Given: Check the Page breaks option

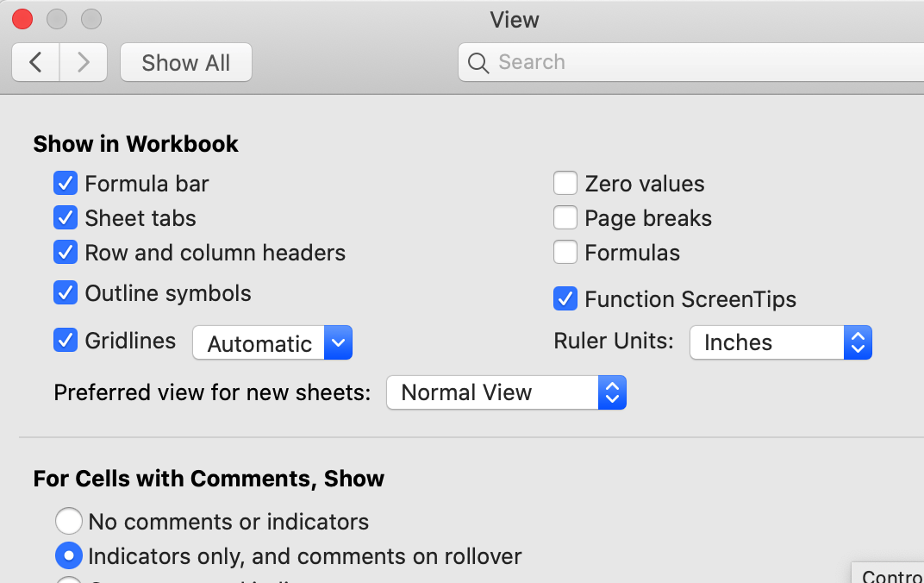Looking at the screenshot, I should (x=565, y=218).
